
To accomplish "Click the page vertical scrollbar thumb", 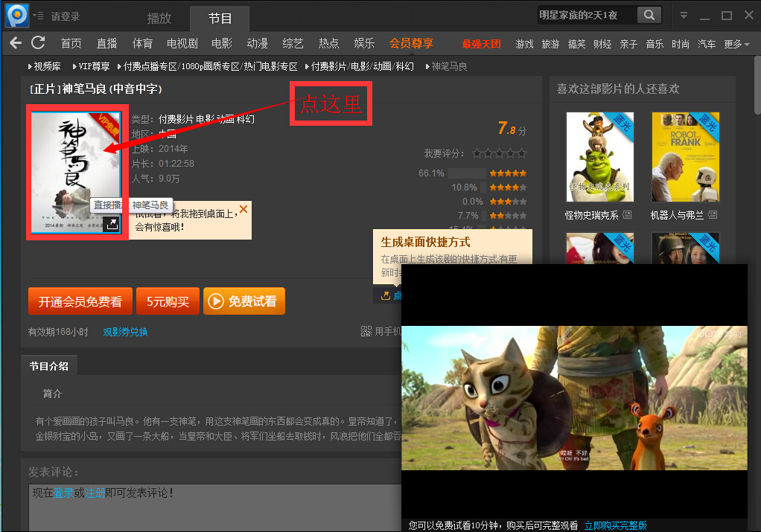I will pos(757,85).
